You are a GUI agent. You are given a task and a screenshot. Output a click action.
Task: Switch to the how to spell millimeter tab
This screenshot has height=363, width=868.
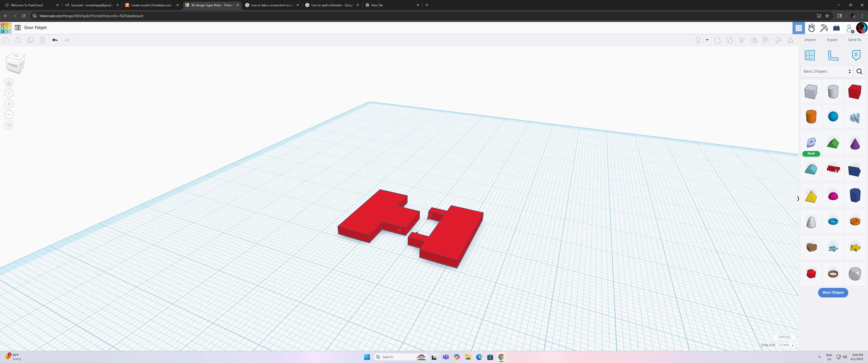coord(332,5)
